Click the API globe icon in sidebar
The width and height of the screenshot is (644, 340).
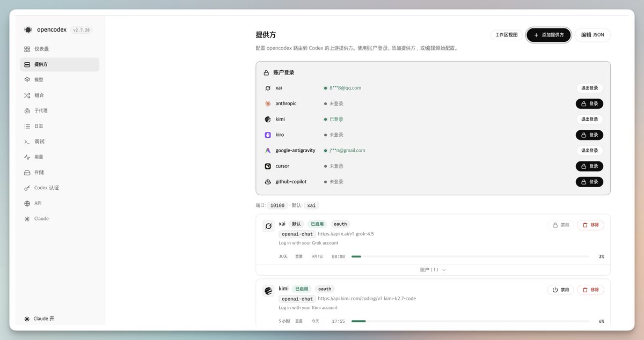pyautogui.click(x=27, y=204)
